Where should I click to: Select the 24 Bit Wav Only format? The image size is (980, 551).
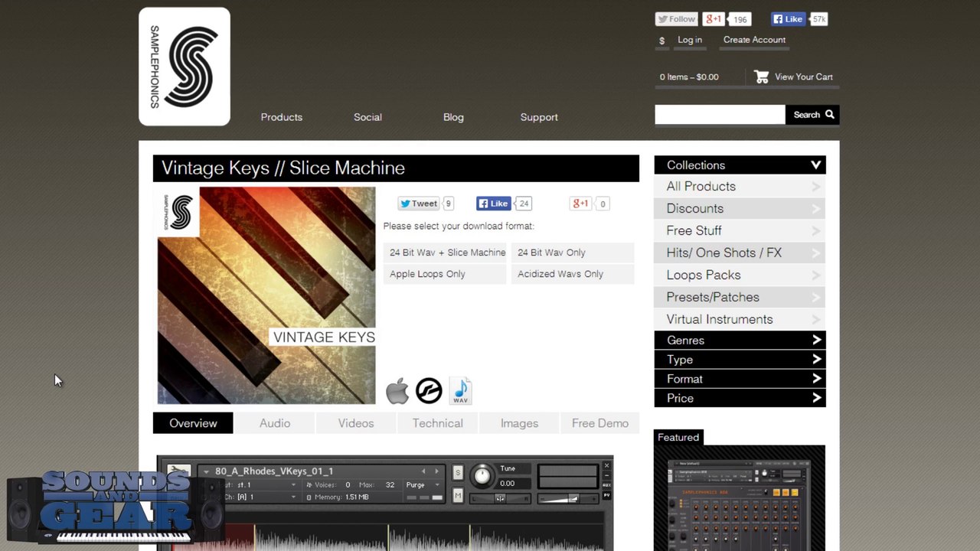click(573, 253)
